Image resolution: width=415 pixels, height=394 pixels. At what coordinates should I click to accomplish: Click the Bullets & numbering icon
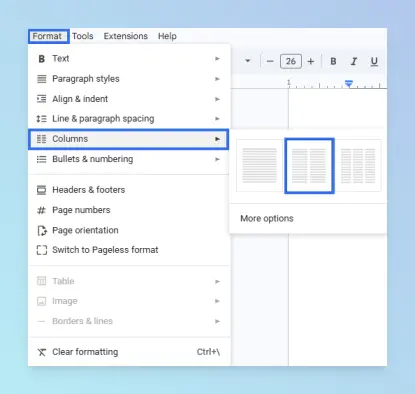(x=41, y=159)
